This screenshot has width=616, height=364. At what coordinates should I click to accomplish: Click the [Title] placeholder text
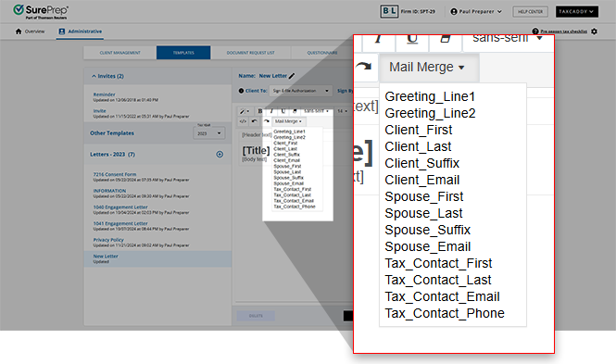[x=257, y=151]
